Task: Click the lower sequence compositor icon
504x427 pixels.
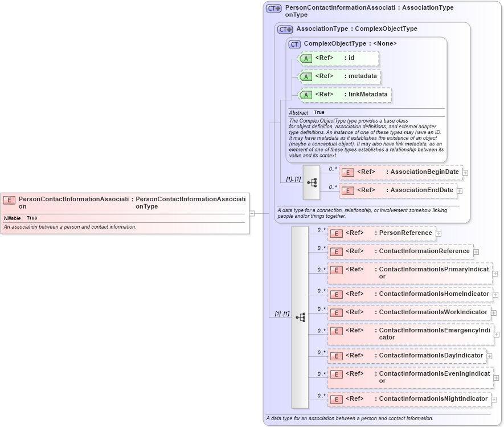Action: (x=300, y=316)
